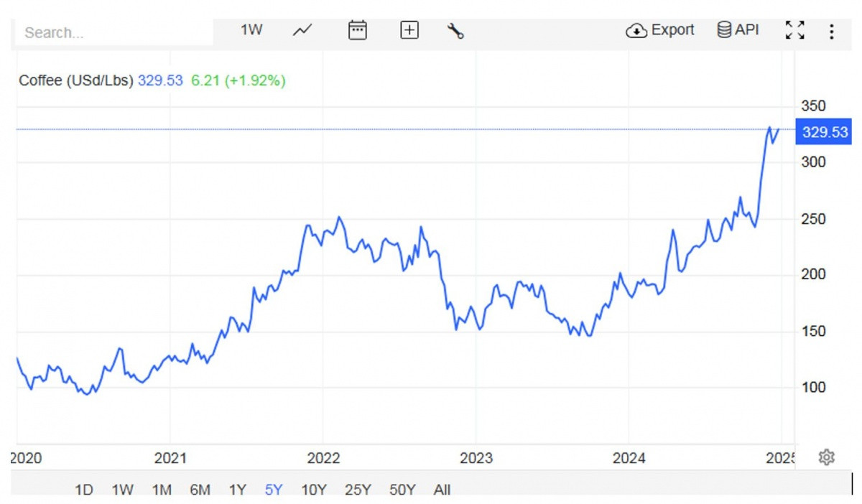
Task: Click inside the Search field
Action: tap(108, 32)
